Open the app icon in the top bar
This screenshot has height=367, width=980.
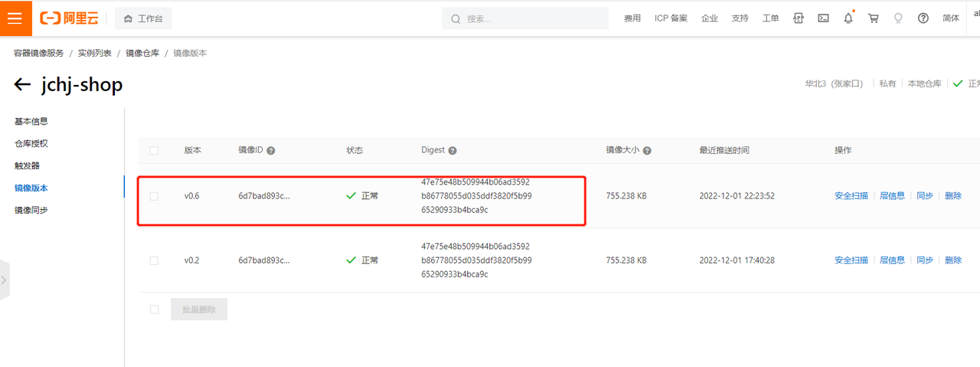(799, 18)
